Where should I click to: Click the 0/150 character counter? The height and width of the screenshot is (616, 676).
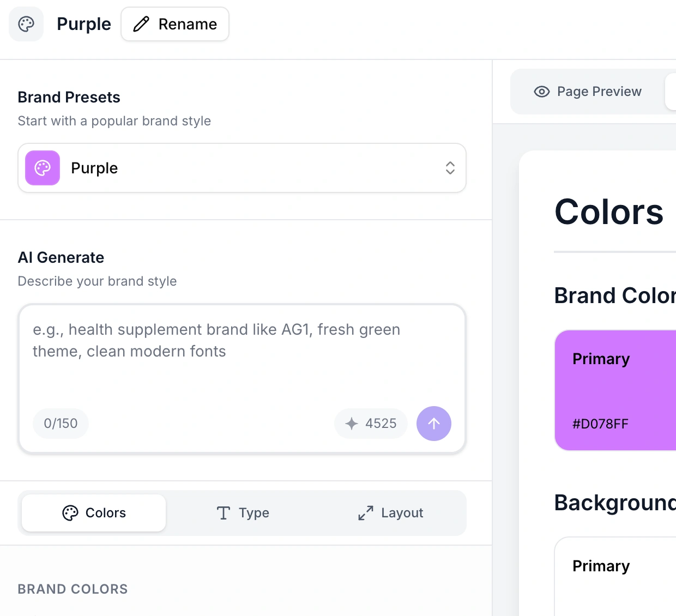61,424
